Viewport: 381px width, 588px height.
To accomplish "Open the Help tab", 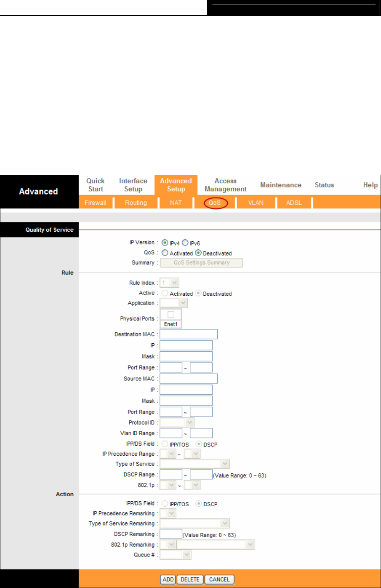I will click(x=370, y=185).
